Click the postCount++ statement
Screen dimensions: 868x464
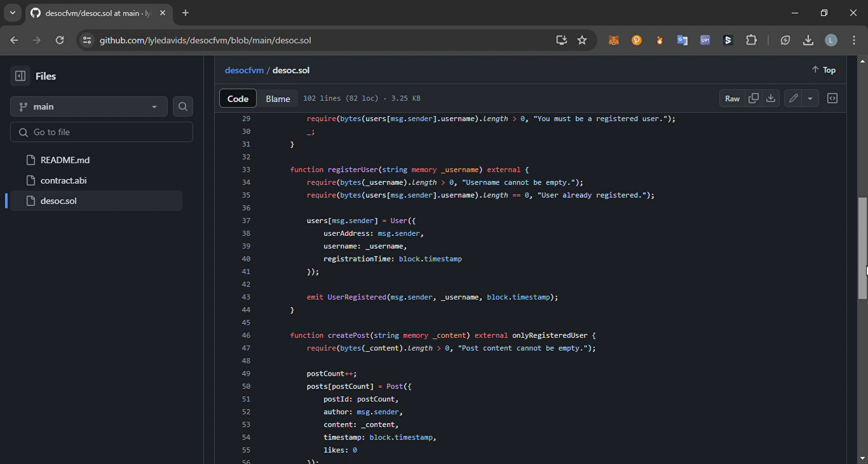pyautogui.click(x=332, y=374)
